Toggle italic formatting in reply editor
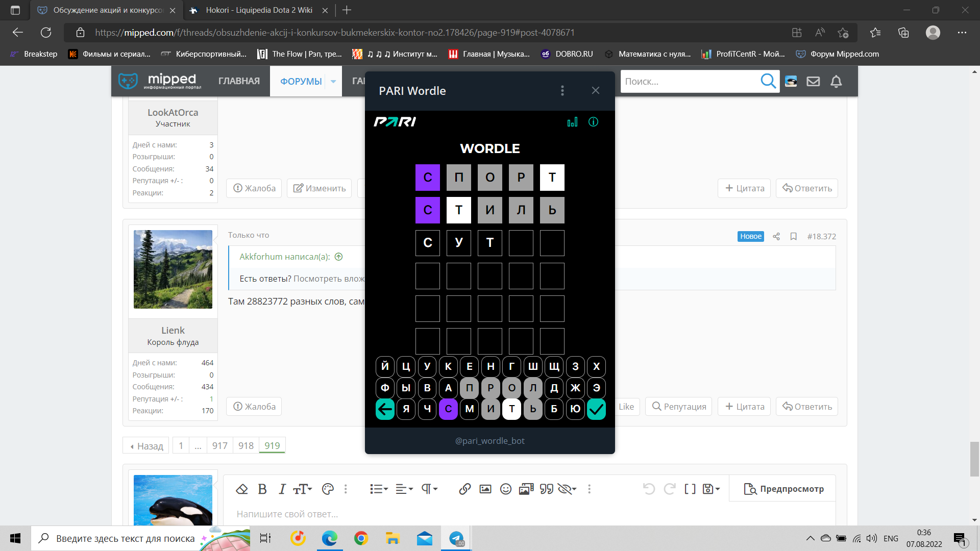The width and height of the screenshot is (980, 551). point(282,489)
